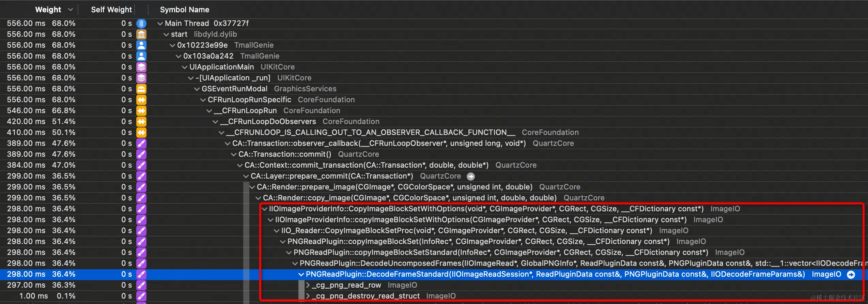This screenshot has height=304, width=868.
Task: Expand the _cg_png_read_row row
Action: (308, 285)
